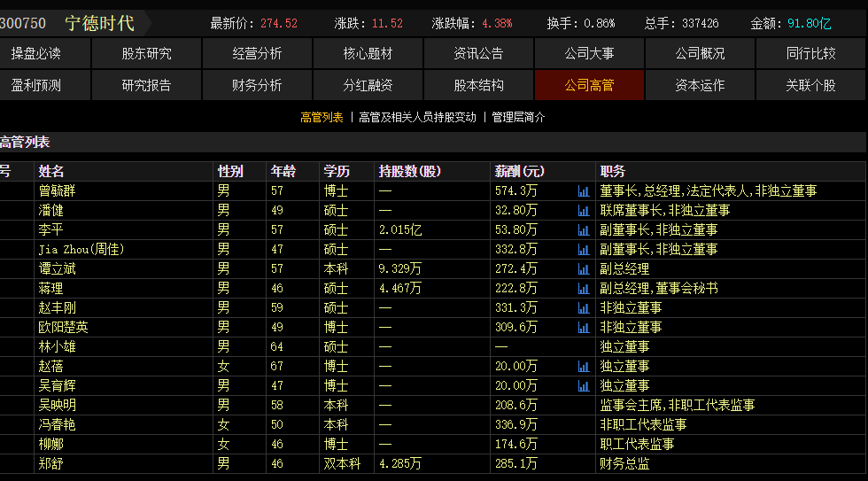Screen dimensions: 868x481
Task: Open the 经营分析 tab
Action: [x=258, y=53]
